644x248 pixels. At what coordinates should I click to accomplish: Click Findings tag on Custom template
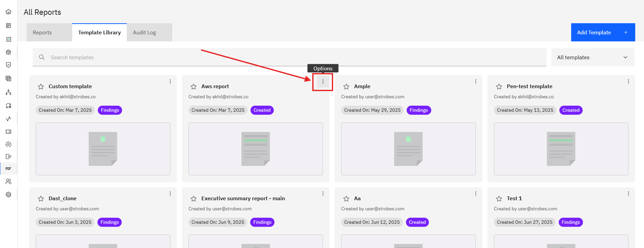(x=110, y=110)
